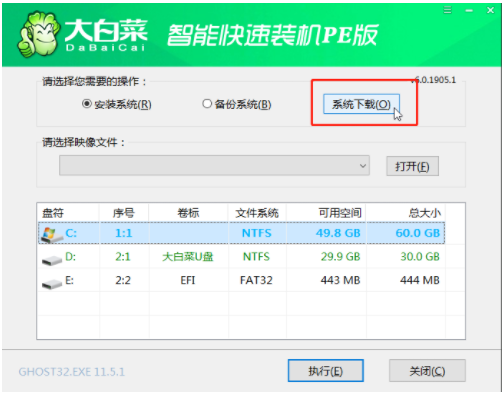Click the 系统下载(O) button

coord(361,104)
